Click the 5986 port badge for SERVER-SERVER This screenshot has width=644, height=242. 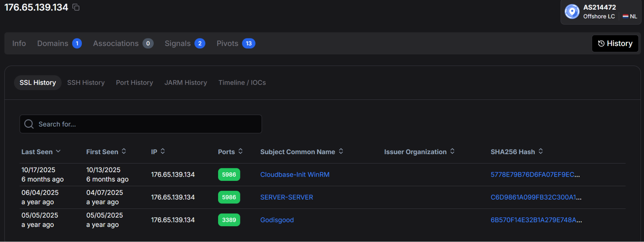[229, 197]
